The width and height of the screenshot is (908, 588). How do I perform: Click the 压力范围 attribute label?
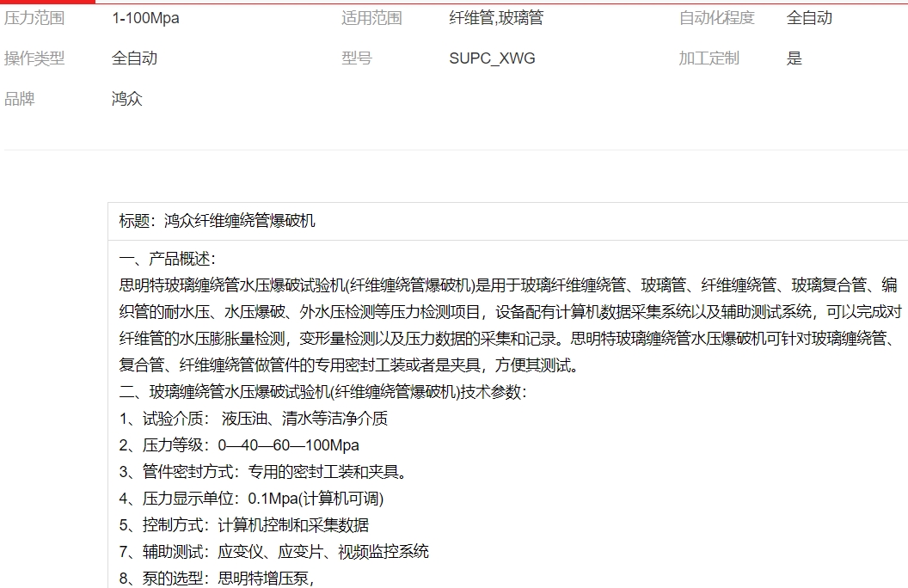coord(34,18)
